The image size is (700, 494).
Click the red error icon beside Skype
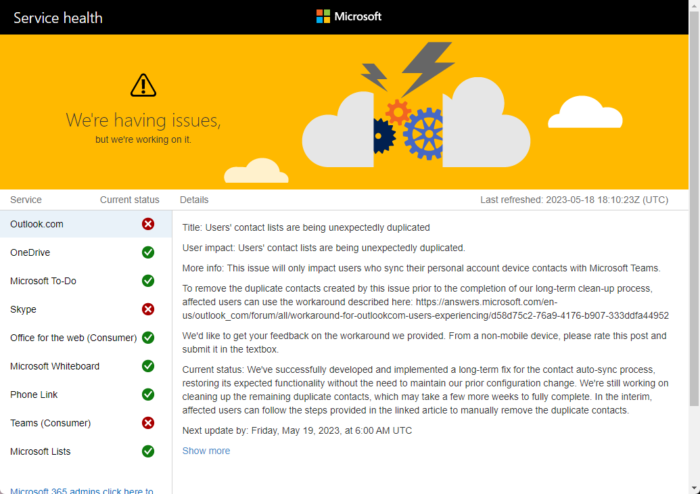[148, 310]
